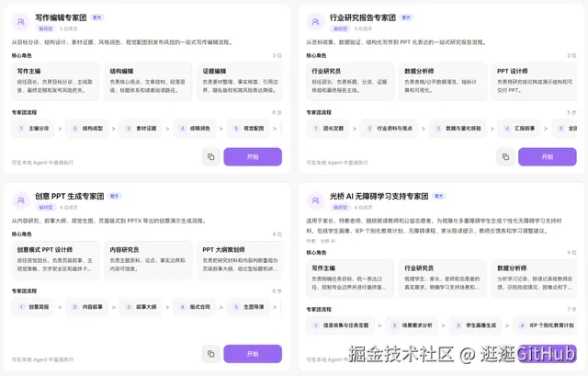588x376 pixels.
Task: Select the 写作主编 role card in 写作编辑专家团
Action: point(55,82)
